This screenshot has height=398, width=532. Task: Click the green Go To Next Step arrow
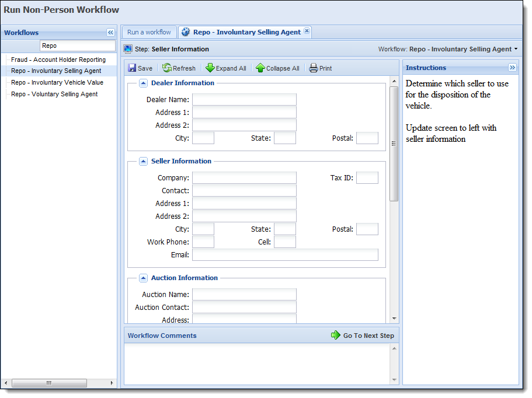pos(336,336)
